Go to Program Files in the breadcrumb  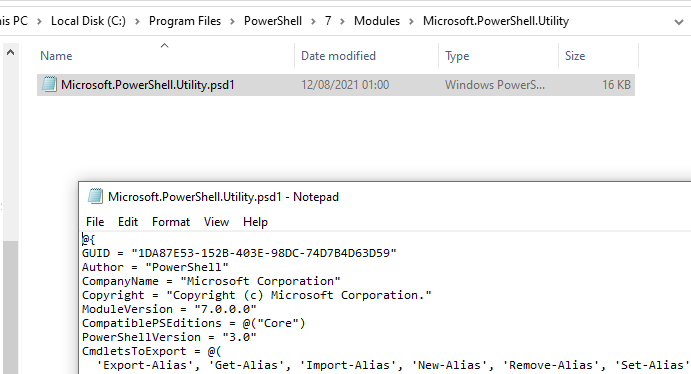click(x=185, y=21)
